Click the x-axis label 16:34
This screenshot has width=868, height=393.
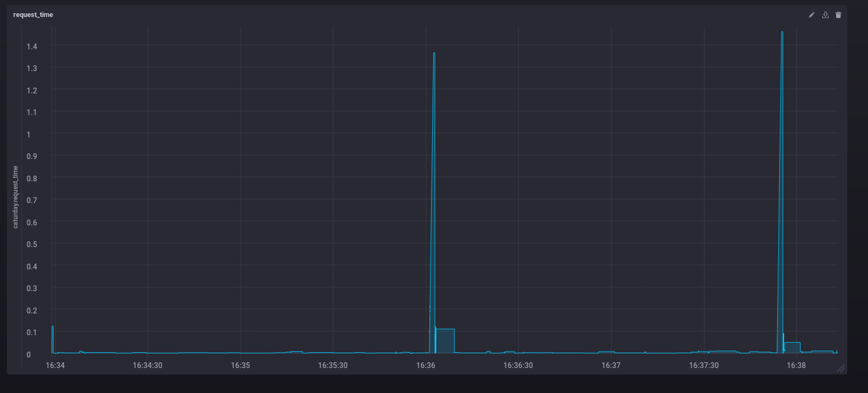point(55,365)
